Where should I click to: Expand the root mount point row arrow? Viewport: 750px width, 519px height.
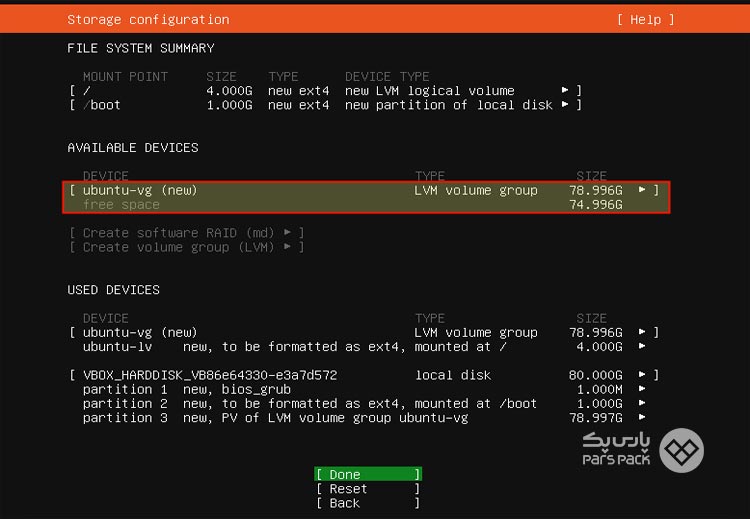tap(565, 90)
